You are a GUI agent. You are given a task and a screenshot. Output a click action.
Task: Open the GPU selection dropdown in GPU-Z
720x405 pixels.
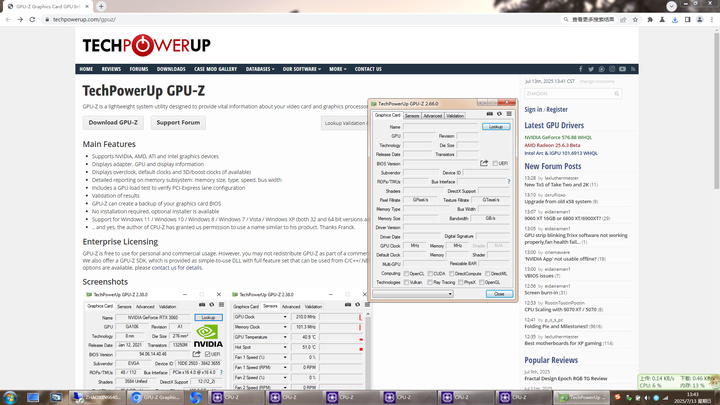[x=413, y=294]
